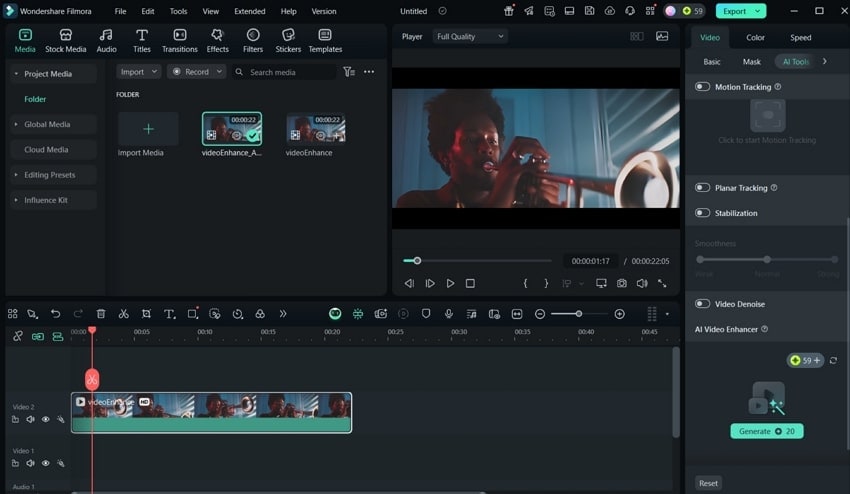Viewport: 850px width, 494px height.
Task: Expand the Project Media tree
Action: [x=16, y=74]
